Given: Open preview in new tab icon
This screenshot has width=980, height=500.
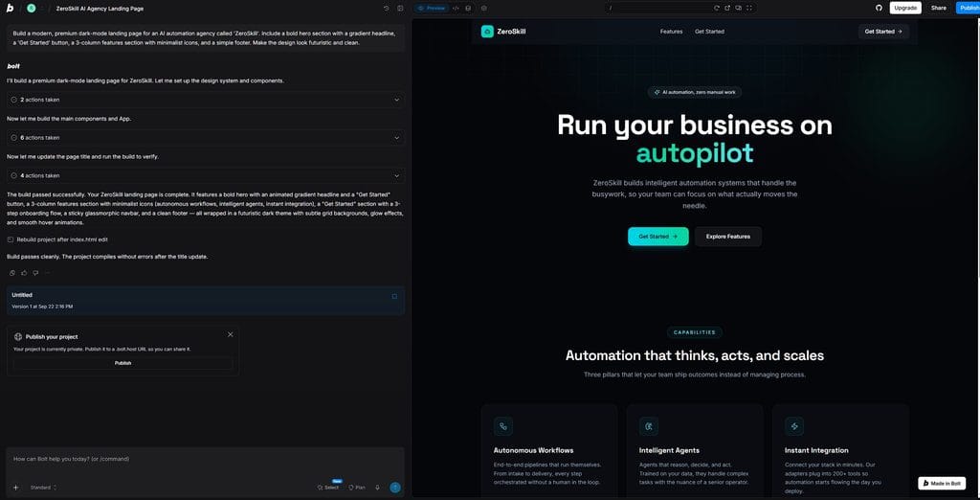Looking at the screenshot, I should (727, 8).
